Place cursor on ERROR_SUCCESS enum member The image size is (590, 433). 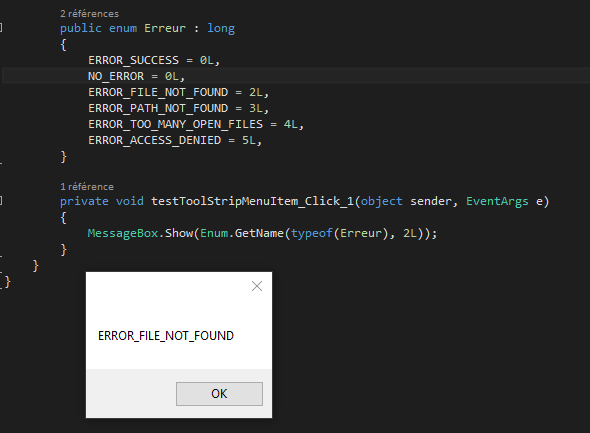click(134, 60)
